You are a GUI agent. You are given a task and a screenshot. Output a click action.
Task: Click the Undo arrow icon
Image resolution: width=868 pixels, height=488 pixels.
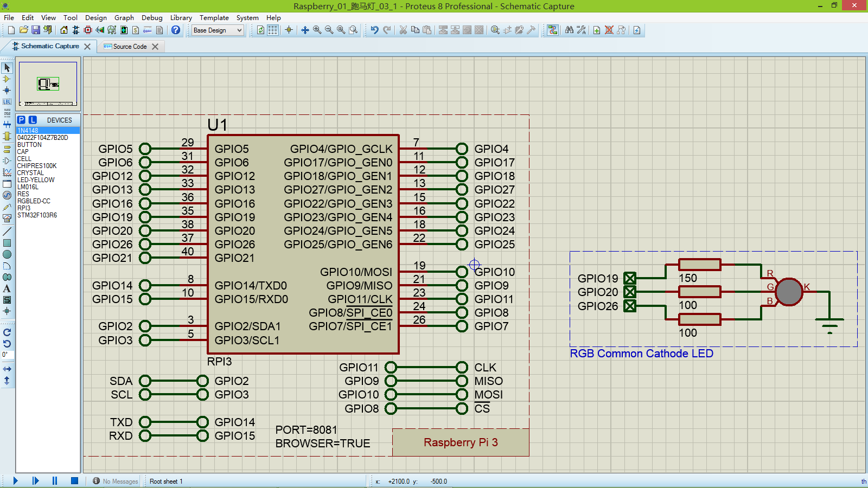click(x=374, y=30)
